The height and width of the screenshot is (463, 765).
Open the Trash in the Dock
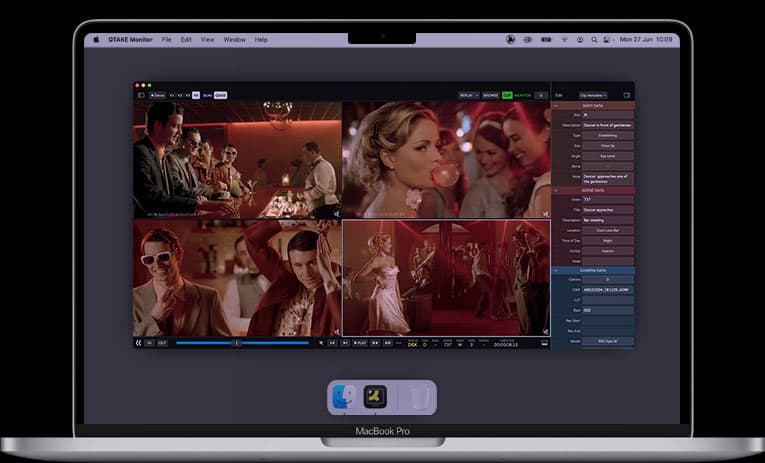click(x=418, y=396)
